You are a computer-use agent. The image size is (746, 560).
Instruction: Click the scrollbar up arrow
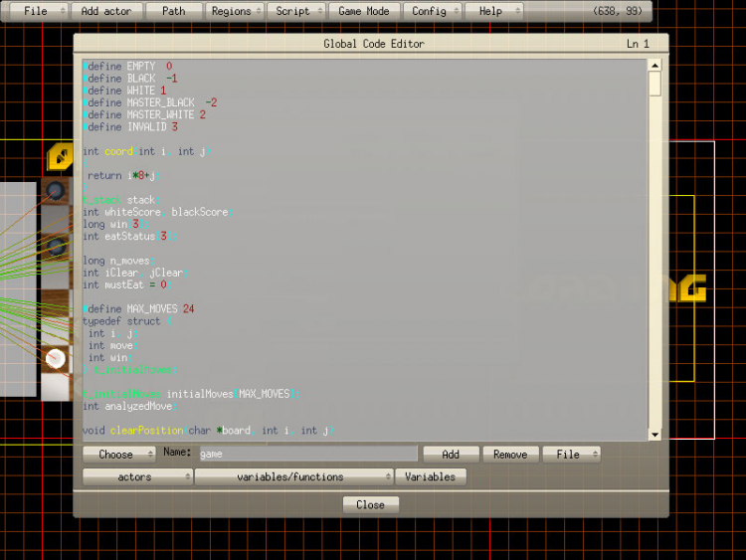pos(655,66)
